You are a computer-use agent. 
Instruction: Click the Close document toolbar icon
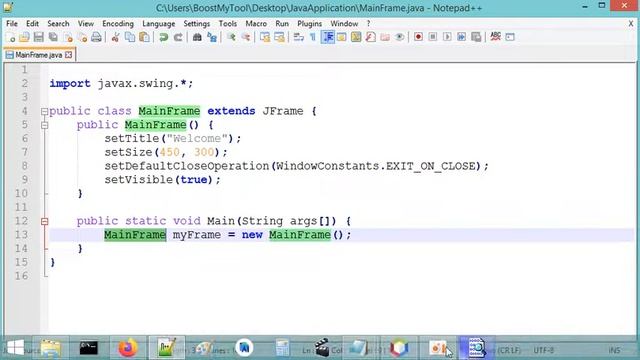68,37
